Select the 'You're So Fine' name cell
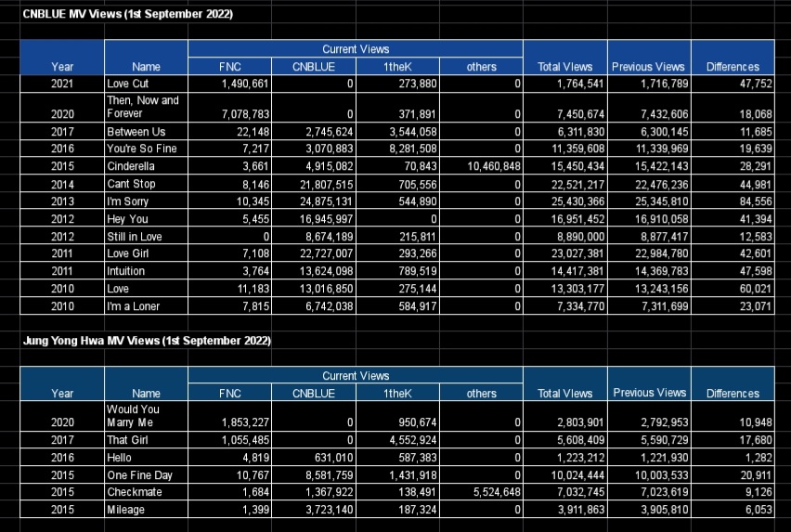Screen dimensions: 791x532 point(146,149)
